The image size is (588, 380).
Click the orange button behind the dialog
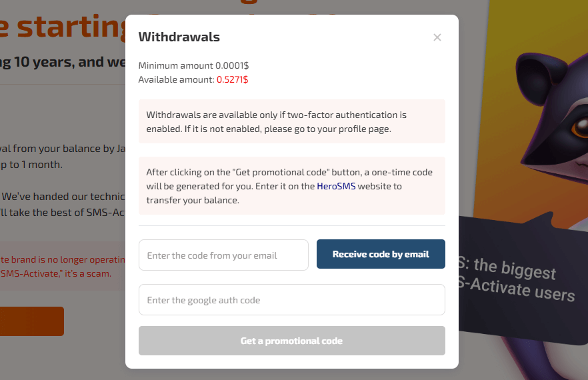coord(32,321)
